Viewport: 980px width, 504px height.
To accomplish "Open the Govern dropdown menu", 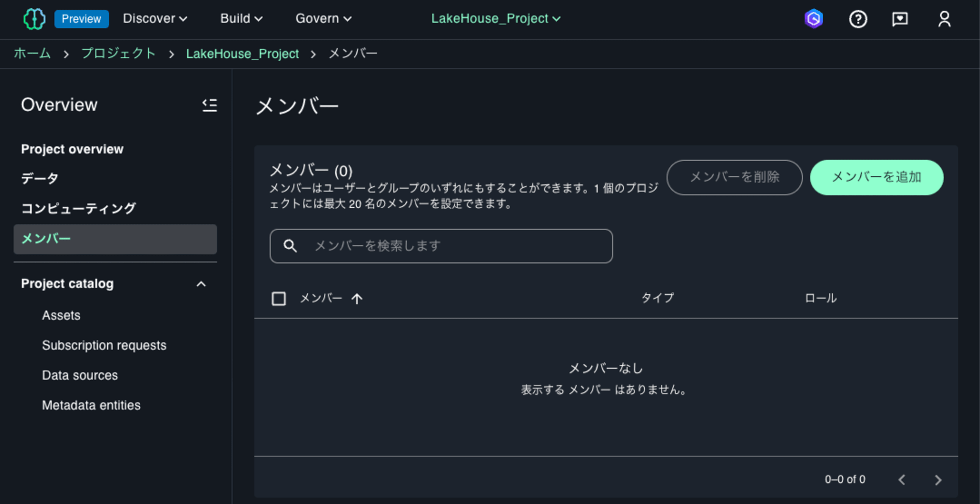I will (323, 19).
